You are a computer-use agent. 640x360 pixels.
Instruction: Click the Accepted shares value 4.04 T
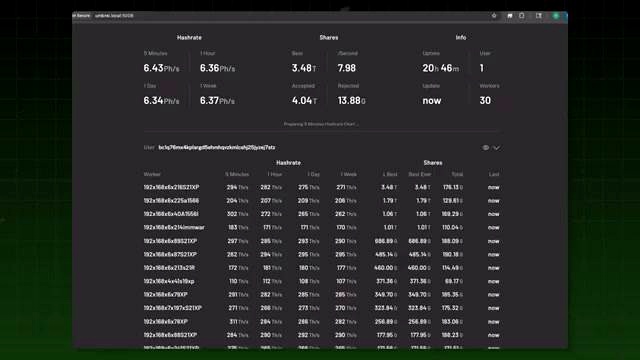[x=304, y=100]
